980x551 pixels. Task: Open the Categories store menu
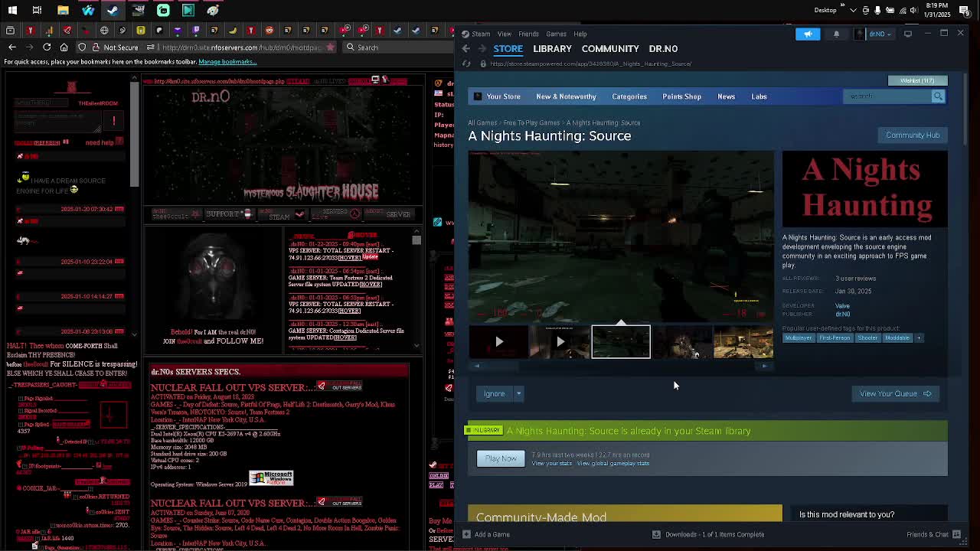tap(629, 96)
